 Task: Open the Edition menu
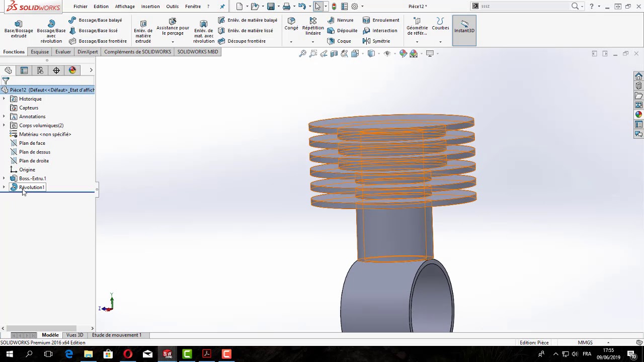point(101,7)
